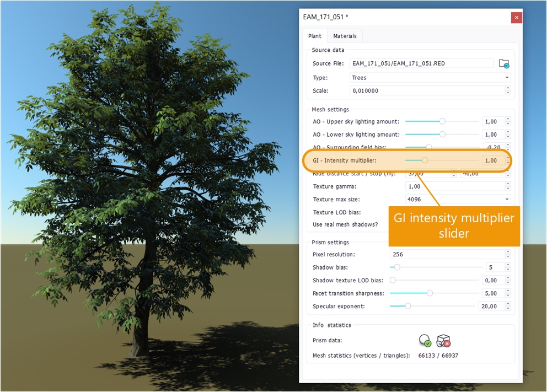Image resolution: width=547 pixels, height=392 pixels.
Task: Expand the Texture max size dropdown
Action: click(457, 200)
